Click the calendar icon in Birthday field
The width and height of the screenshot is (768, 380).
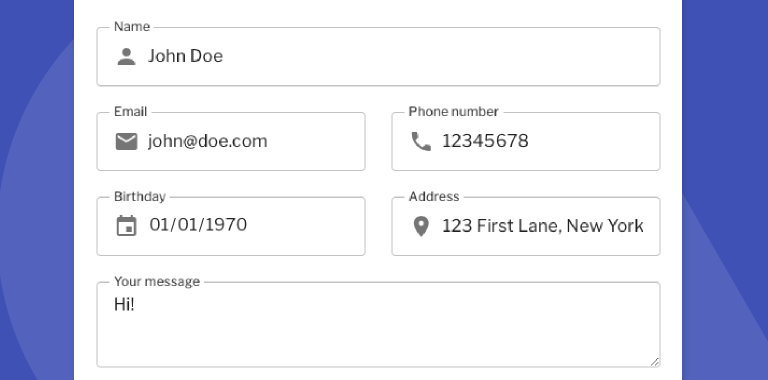point(126,226)
